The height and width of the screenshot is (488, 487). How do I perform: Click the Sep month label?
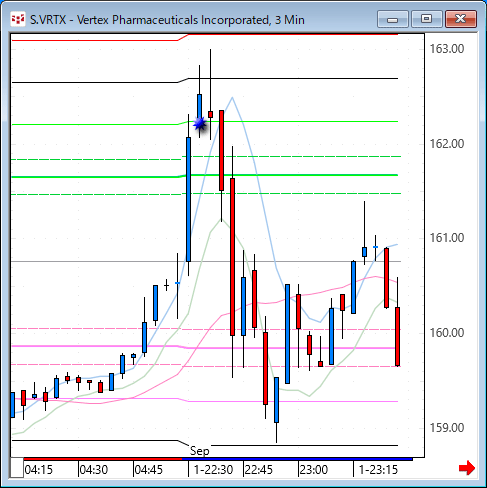pyautogui.click(x=200, y=451)
